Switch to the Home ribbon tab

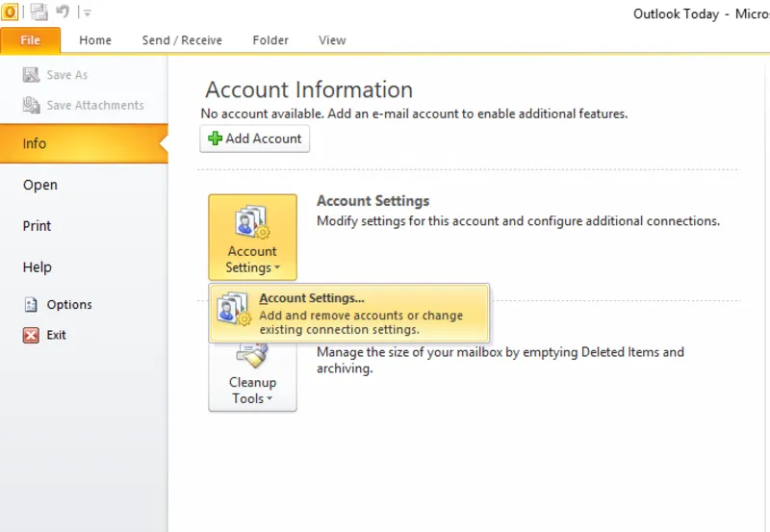point(95,40)
